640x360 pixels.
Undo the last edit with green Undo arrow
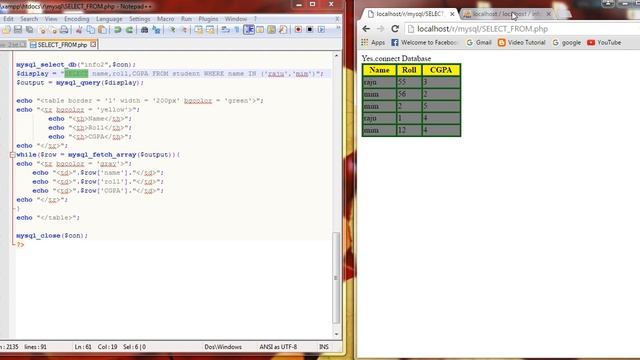tap(118, 30)
